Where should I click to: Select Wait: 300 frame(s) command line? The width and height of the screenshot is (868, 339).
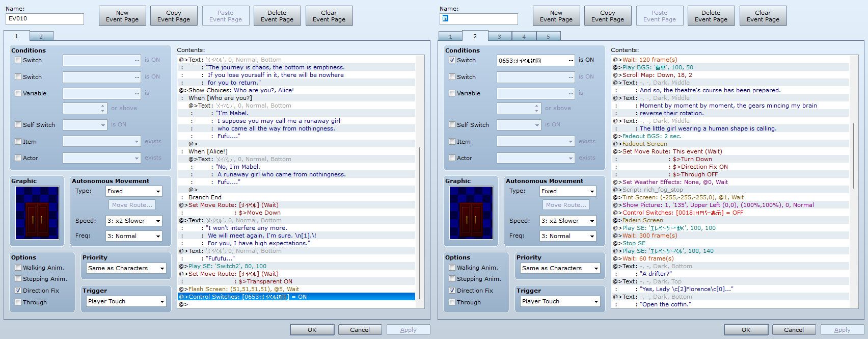(x=730, y=236)
